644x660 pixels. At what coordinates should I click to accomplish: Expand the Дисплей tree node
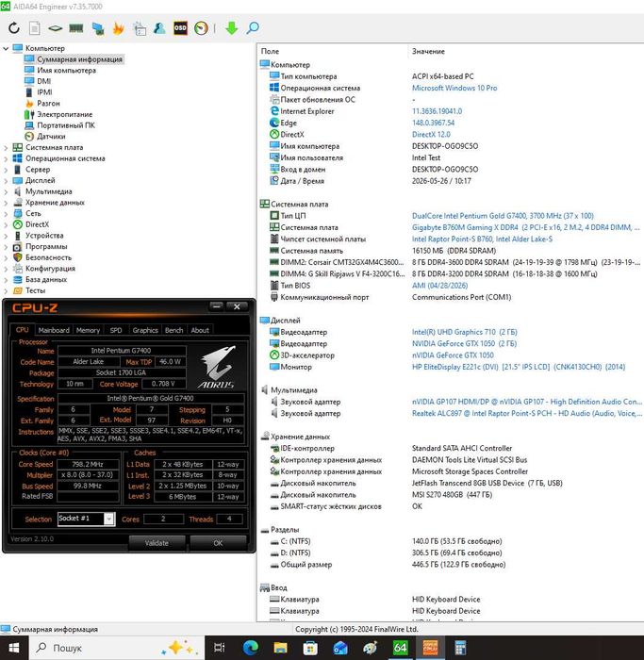pyautogui.click(x=6, y=181)
